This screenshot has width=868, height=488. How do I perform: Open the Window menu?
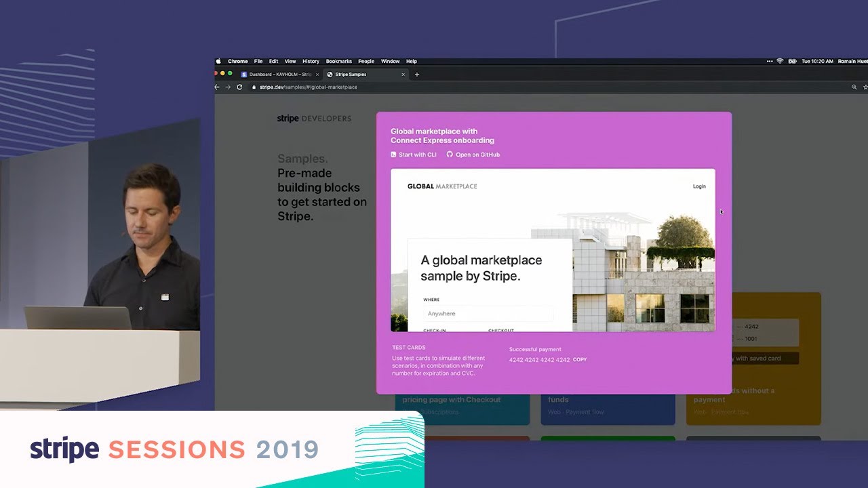coord(390,61)
